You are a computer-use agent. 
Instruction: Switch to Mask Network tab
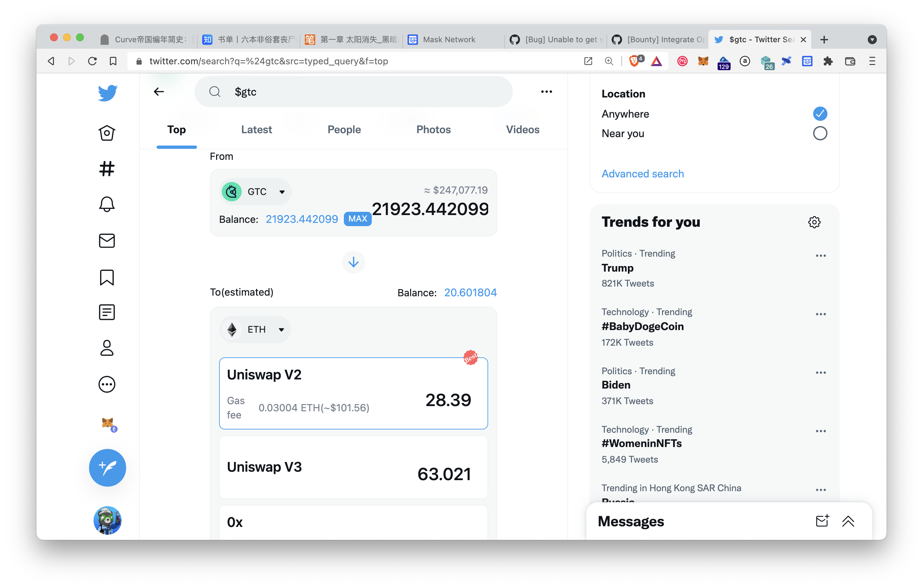point(453,39)
